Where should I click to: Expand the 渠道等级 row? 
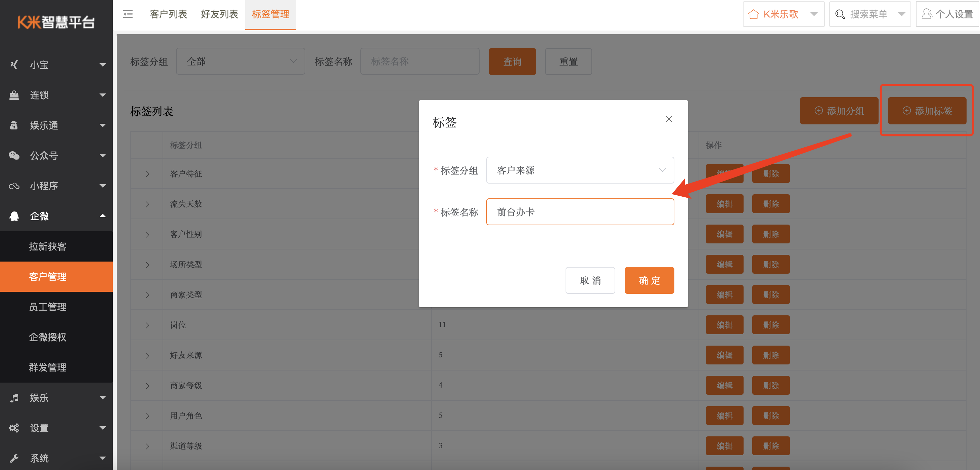click(147, 446)
